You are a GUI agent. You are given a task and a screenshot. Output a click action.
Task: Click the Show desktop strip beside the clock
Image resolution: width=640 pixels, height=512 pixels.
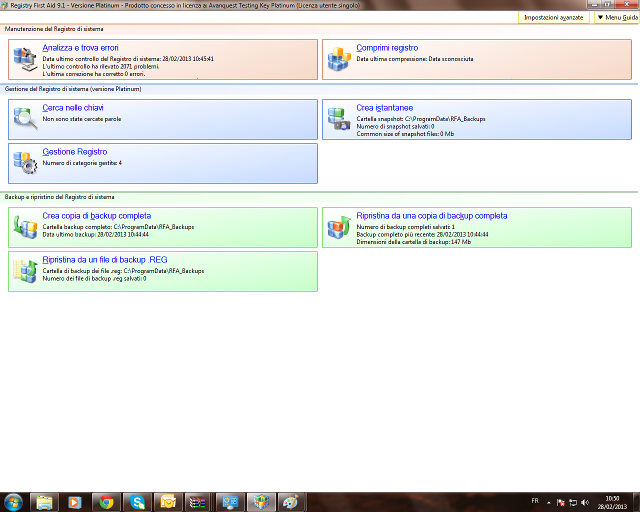pos(636,503)
